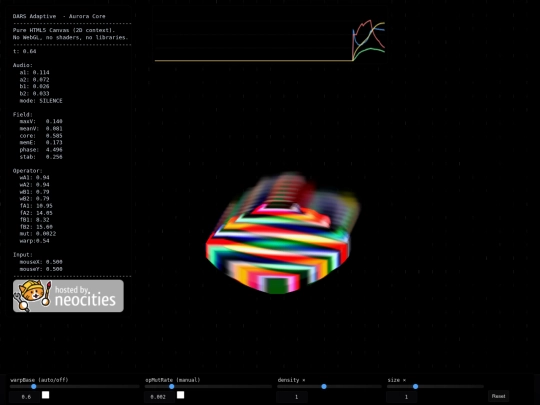Click the 'maxV: 0.140' field value
Image resolution: width=540 pixels, height=405 pixels.
click(x=41, y=121)
